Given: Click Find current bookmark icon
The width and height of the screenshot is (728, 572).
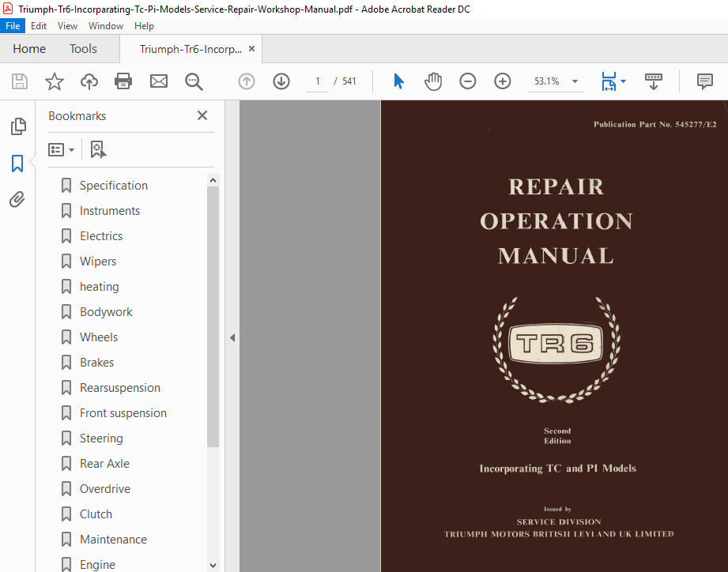Looking at the screenshot, I should pyautogui.click(x=98, y=150).
